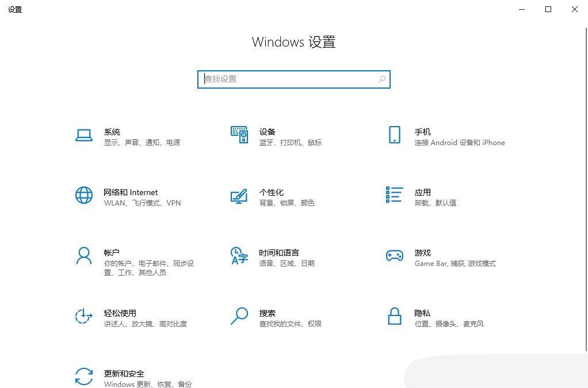The image size is (588, 388).
Task: Click the 时间和语言 title text
Action: [x=279, y=253]
